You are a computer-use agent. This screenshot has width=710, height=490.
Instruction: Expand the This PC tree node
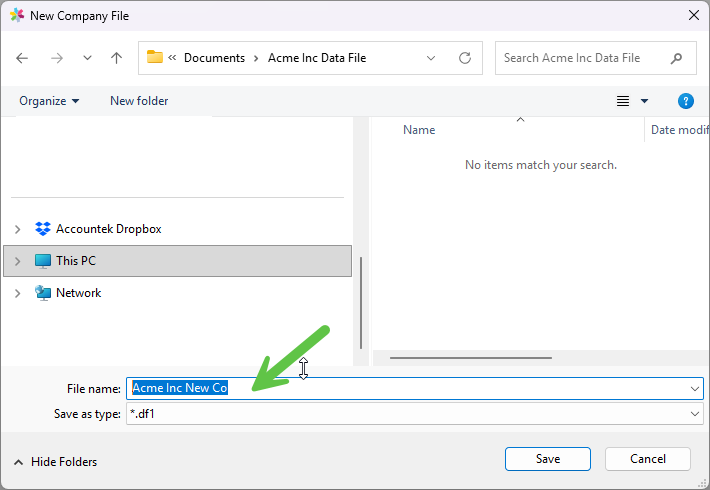[17, 261]
